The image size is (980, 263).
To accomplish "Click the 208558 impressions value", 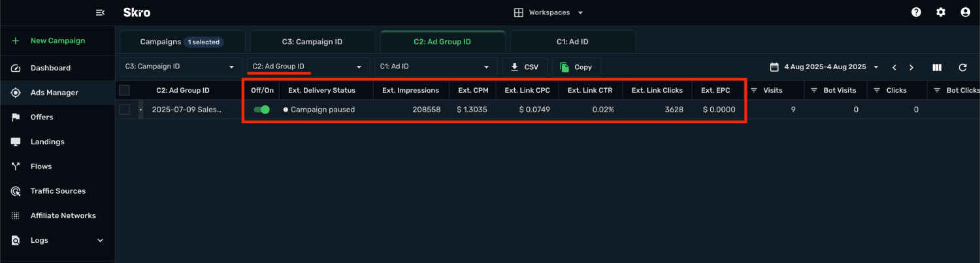I will tap(426, 110).
